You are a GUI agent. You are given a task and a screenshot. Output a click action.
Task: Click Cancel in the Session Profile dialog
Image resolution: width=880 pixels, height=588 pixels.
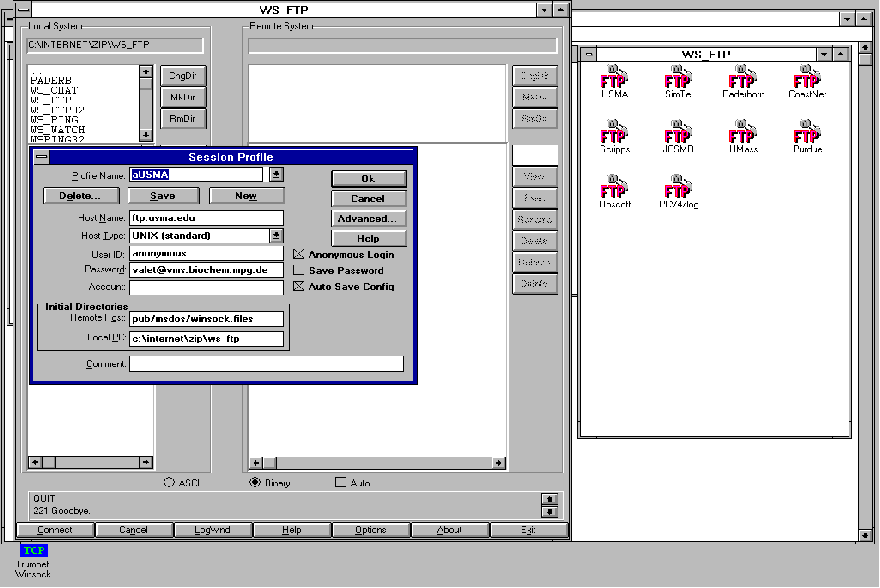[x=369, y=199]
